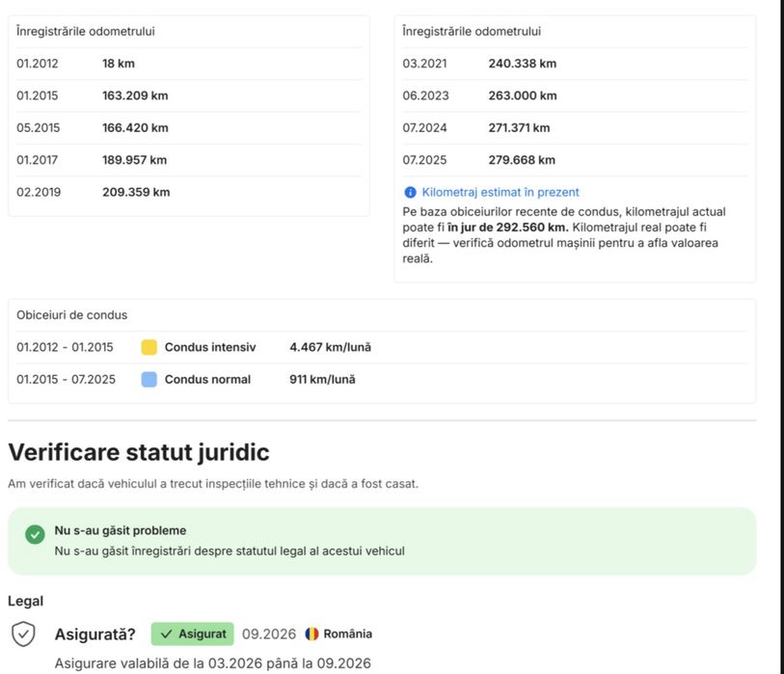Viewport: 784px width, 674px height.
Task: Click the Obiceiuri de condus heading
Action: click(x=72, y=315)
